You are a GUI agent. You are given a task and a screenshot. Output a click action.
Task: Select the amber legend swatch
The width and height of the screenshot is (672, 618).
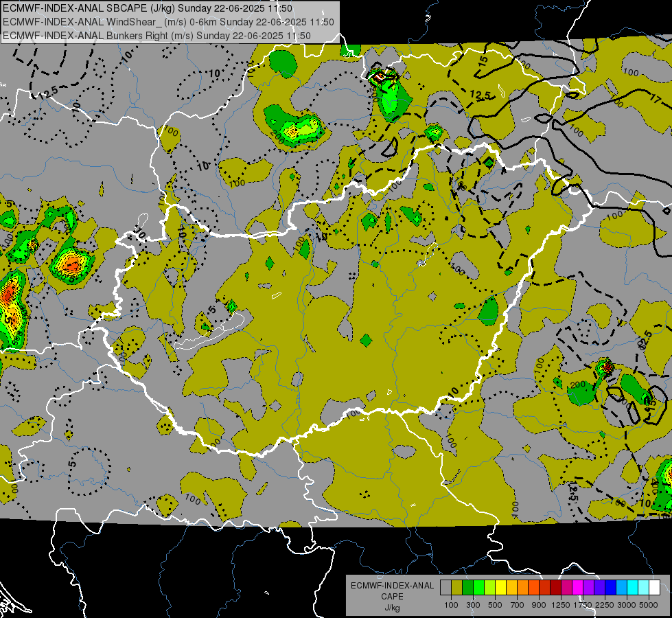pyautogui.click(x=511, y=588)
